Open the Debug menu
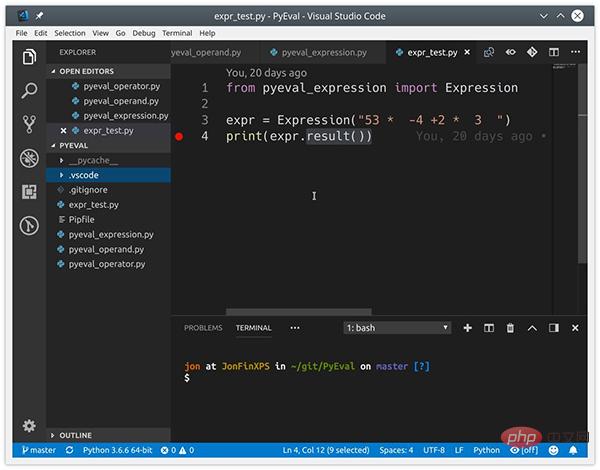This screenshot has width=600, height=470. click(x=144, y=33)
